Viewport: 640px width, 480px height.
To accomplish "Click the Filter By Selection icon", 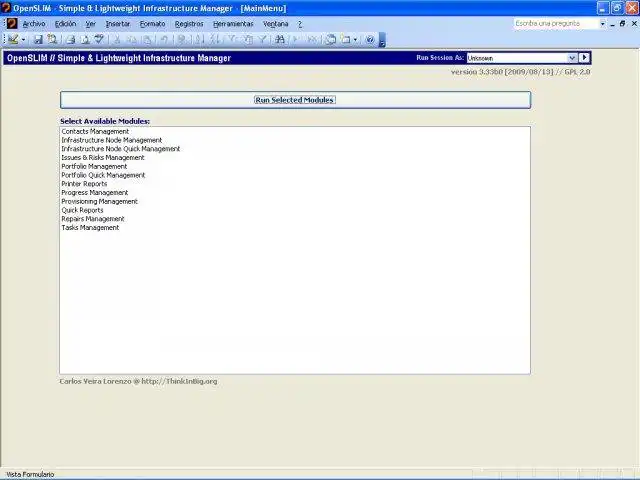I will 232,39.
